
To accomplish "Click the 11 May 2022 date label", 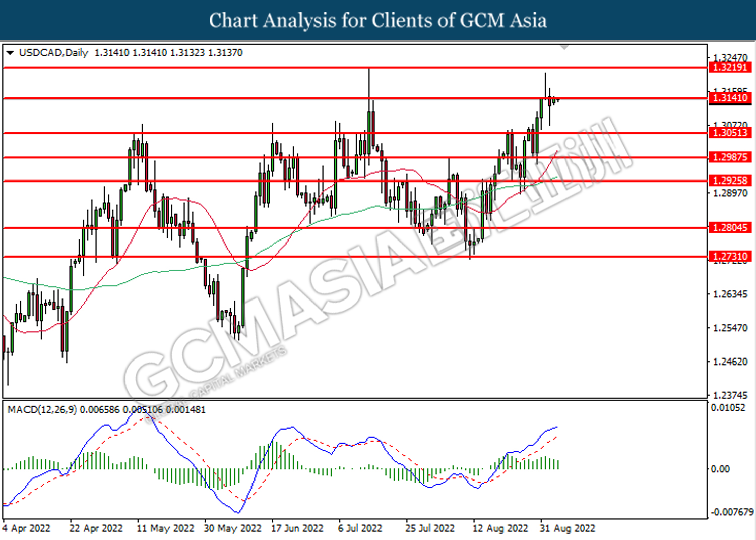I will click(x=165, y=529).
